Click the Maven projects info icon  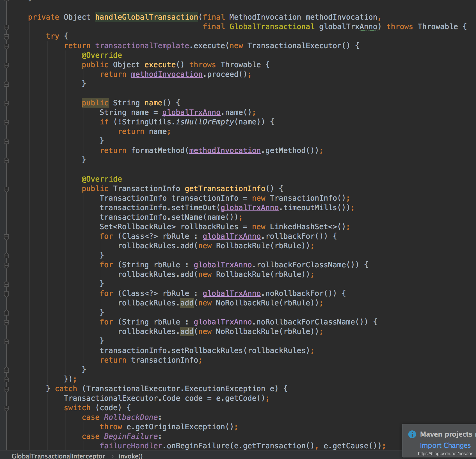[x=412, y=434]
